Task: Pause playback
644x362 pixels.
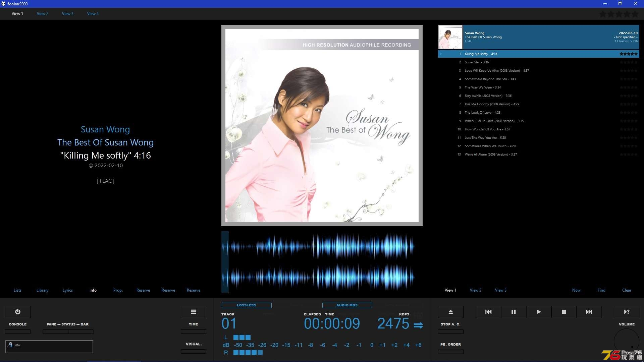Action: pos(514,312)
